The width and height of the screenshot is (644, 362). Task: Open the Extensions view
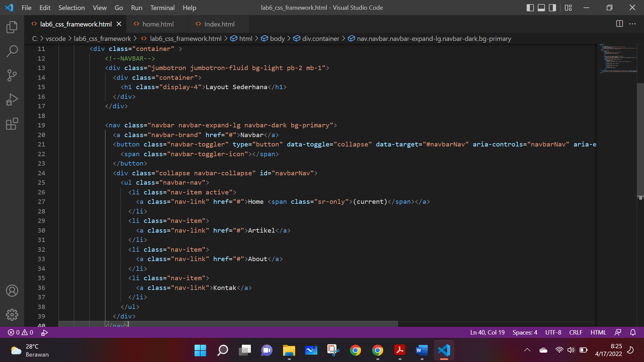coord(12,124)
